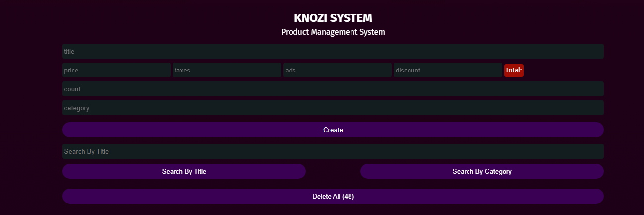Focus the Search By Title textbox
Viewport: 644px width, 215px height.
point(333,152)
